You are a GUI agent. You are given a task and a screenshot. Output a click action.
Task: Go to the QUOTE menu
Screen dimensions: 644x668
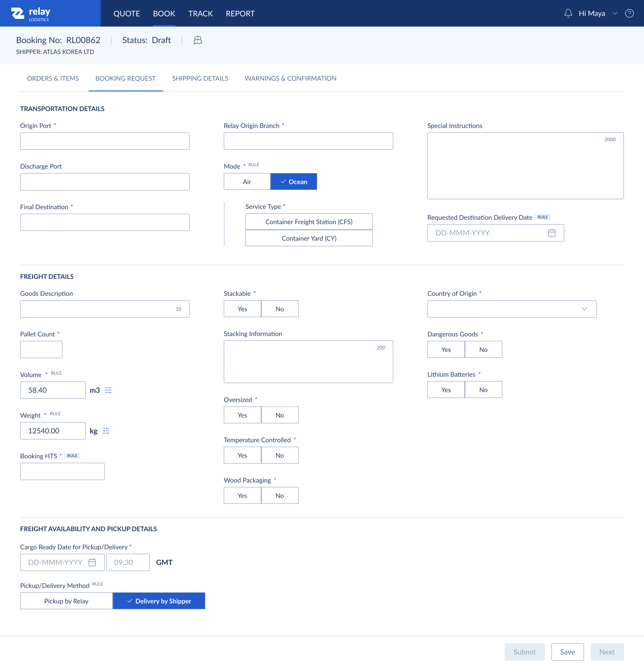[x=127, y=14]
